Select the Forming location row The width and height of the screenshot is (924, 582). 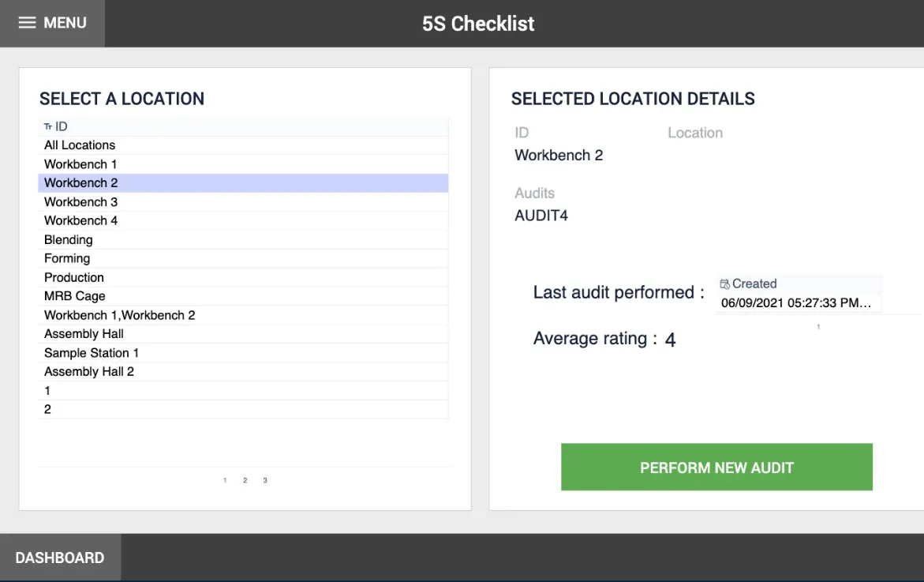pyautogui.click(x=243, y=259)
